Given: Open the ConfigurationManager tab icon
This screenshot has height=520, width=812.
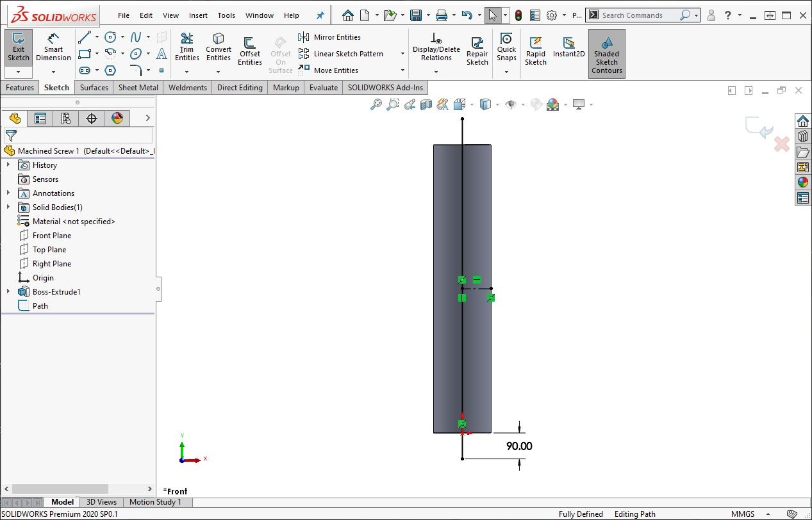Looking at the screenshot, I should click(x=65, y=118).
